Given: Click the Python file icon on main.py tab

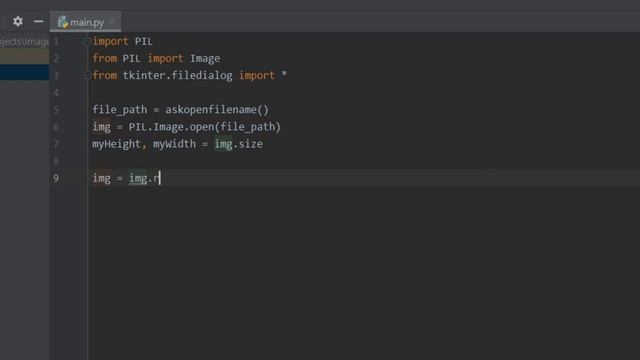Looking at the screenshot, I should click(x=62, y=22).
